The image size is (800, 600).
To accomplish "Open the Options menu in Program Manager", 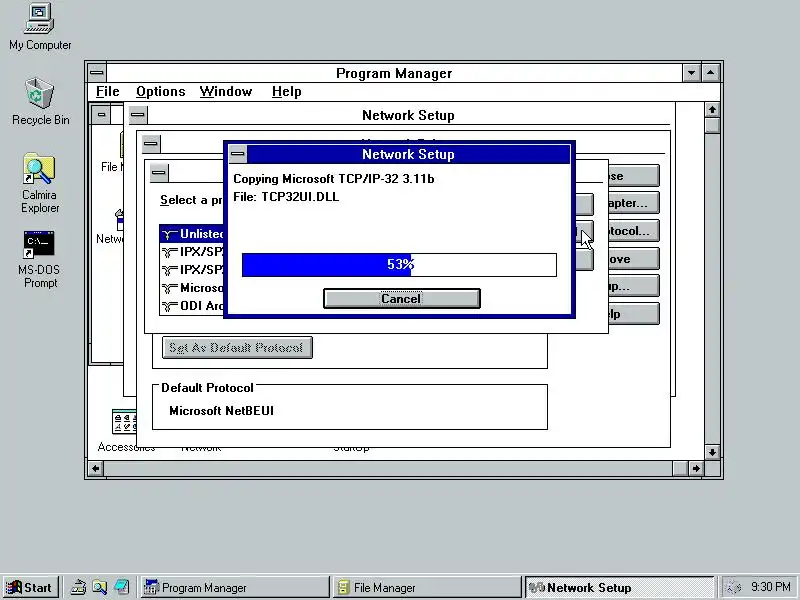I will pyautogui.click(x=160, y=91).
